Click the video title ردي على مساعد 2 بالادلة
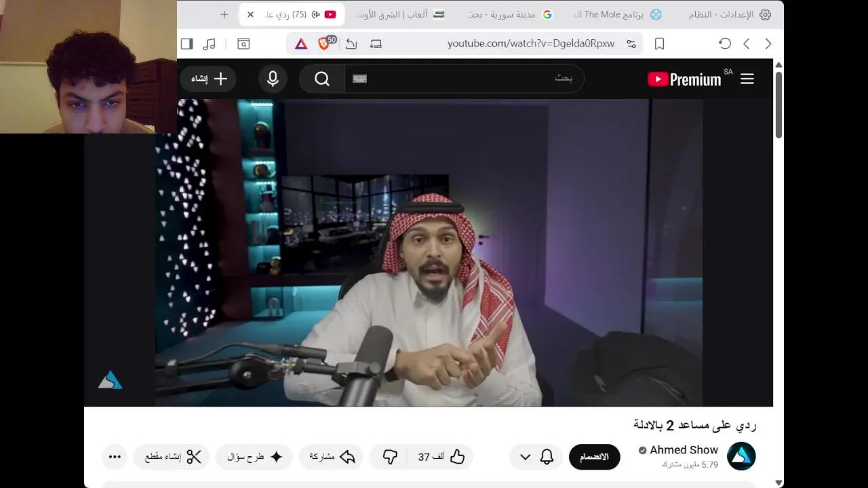 [695, 425]
